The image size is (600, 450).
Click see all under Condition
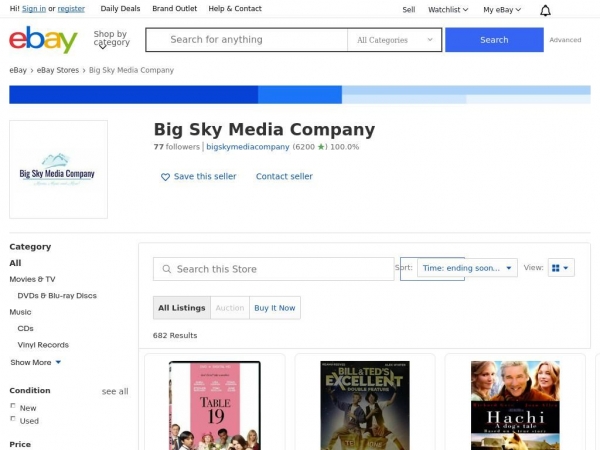click(x=115, y=391)
